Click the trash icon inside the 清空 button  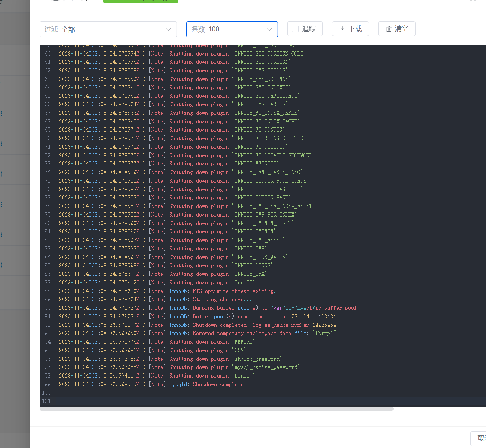389,29
